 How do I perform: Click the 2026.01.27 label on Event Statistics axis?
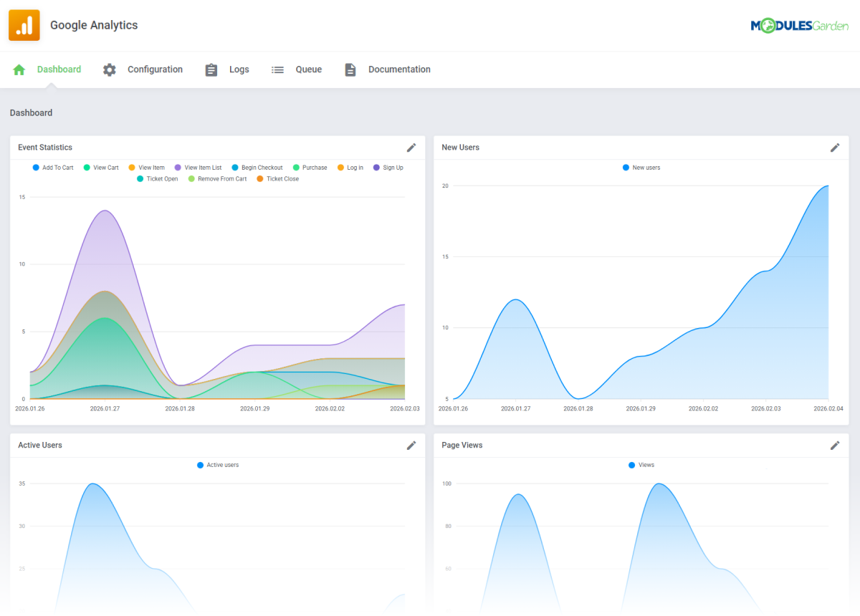tap(105, 408)
